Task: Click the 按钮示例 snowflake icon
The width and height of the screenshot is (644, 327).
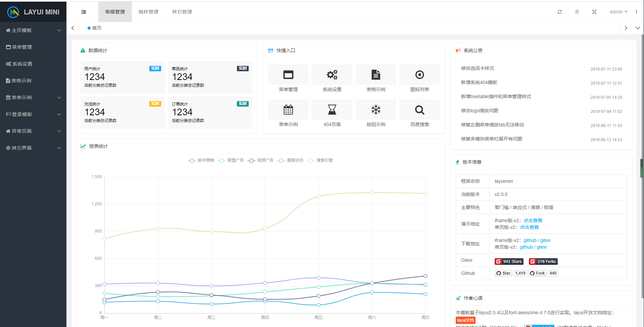Action: [x=376, y=110]
